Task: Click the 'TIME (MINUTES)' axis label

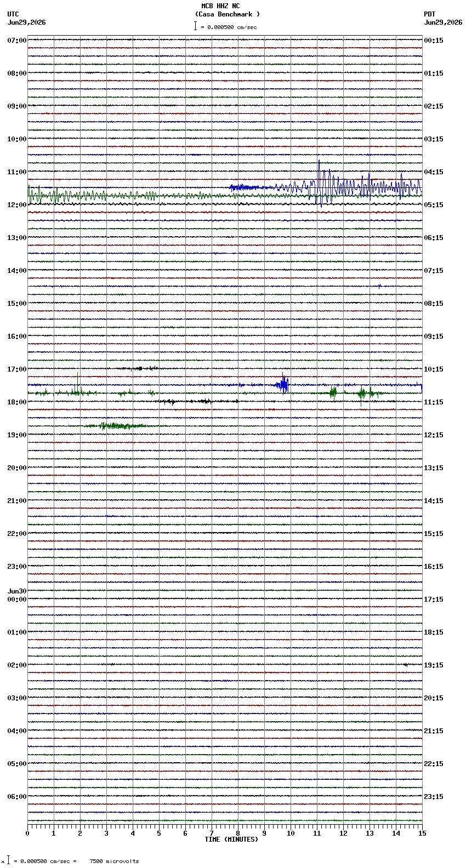Action: pyautogui.click(x=231, y=840)
